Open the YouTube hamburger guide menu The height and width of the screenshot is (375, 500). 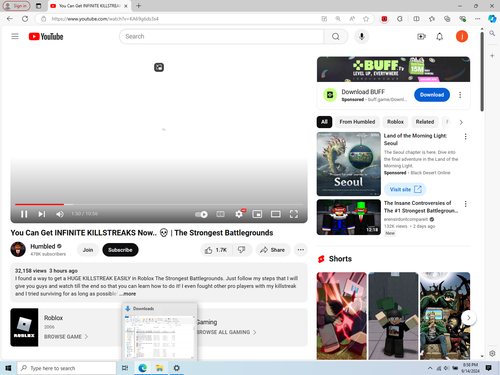pyautogui.click(x=15, y=36)
